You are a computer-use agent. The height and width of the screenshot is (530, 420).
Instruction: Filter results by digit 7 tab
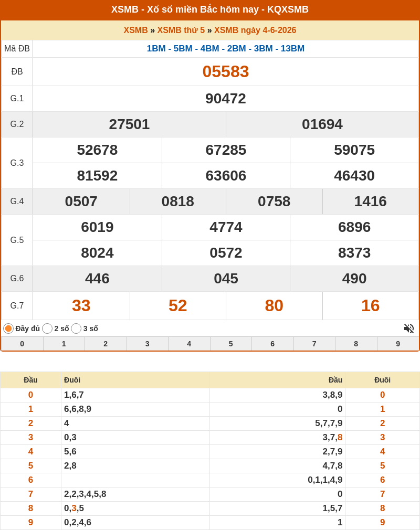coord(314,344)
